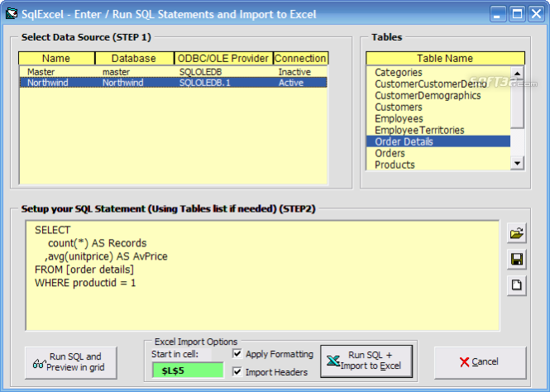This screenshot has height=392, width=550.
Task: Toggle the Import Headers checkbox
Action: (x=237, y=371)
